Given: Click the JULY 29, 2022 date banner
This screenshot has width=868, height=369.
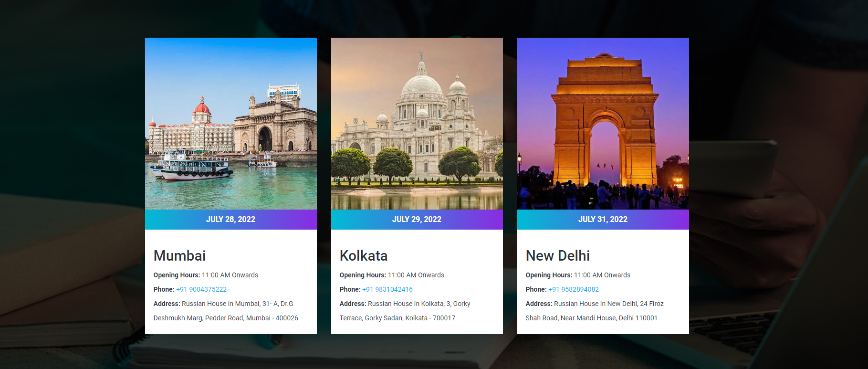Looking at the screenshot, I should tap(417, 220).
